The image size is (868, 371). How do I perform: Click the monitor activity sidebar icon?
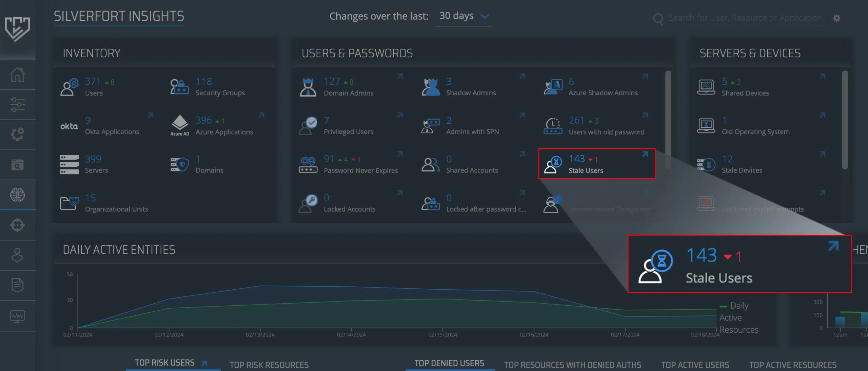point(17,316)
